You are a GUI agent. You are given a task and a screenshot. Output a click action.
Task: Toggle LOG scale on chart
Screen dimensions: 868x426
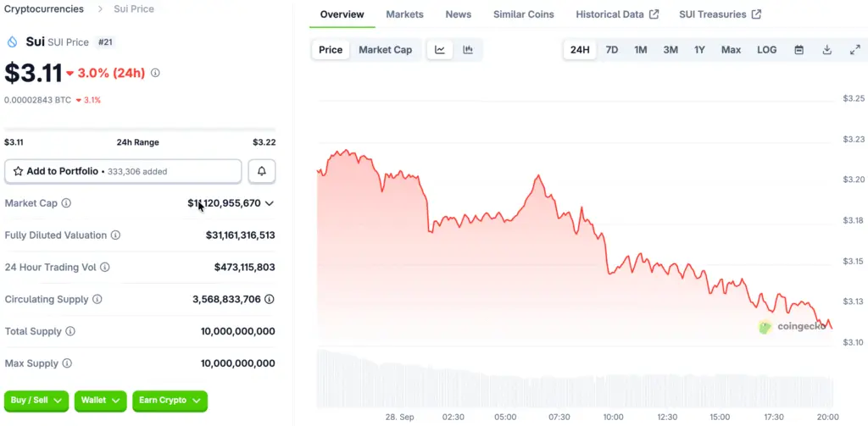pos(766,50)
